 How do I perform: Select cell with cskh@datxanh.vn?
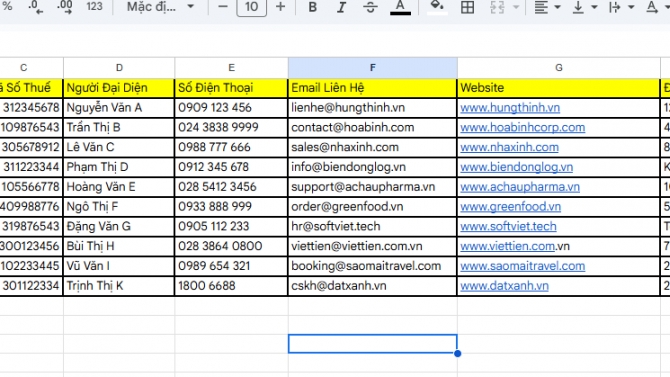coord(372,286)
